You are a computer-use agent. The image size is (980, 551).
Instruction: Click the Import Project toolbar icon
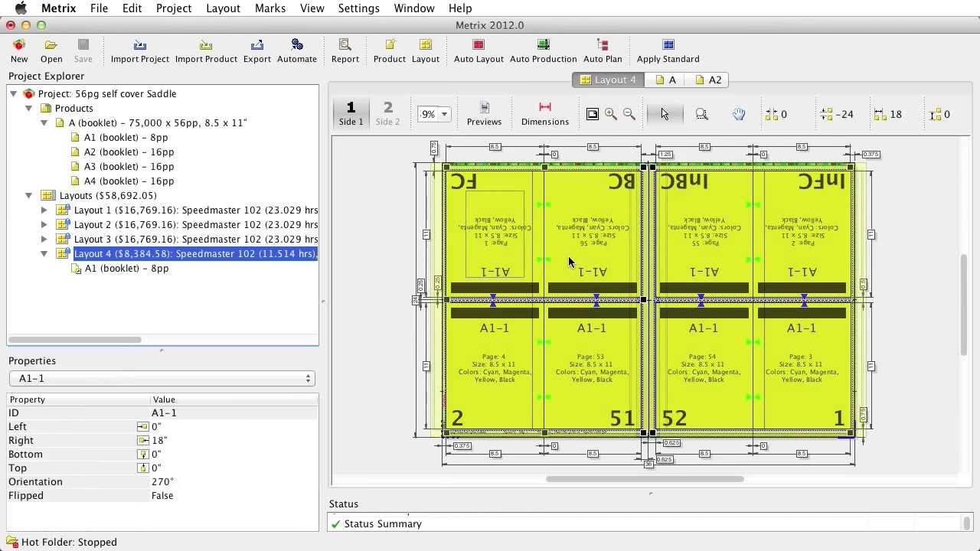[x=140, y=51]
